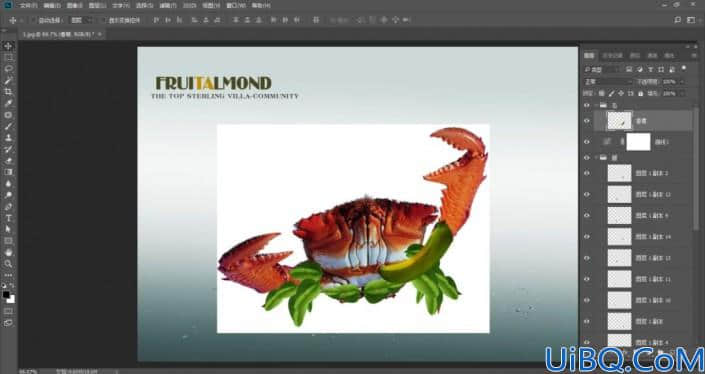This screenshot has width=705, height=374.
Task: Hide layer 图层 1 副本 10
Action: [x=586, y=300]
